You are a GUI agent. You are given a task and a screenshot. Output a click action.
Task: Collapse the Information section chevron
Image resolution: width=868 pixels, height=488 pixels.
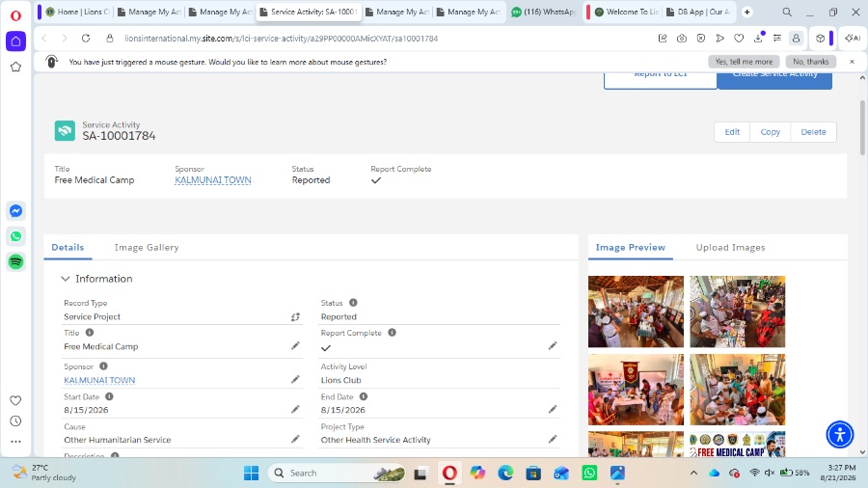pyautogui.click(x=66, y=279)
